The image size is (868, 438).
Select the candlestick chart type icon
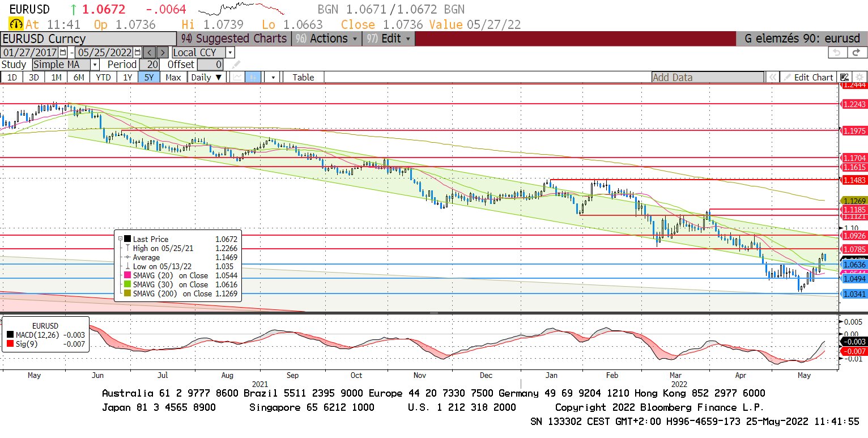[x=253, y=77]
